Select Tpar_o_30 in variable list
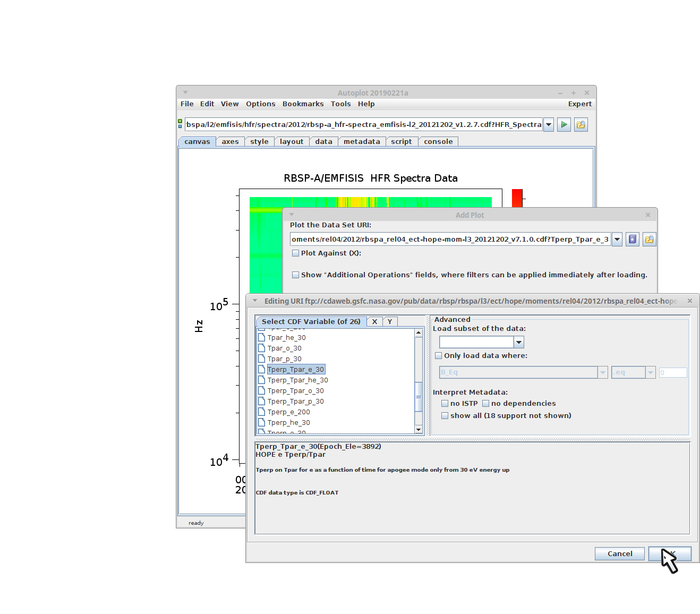Viewport: 700px width, 614px height. pyautogui.click(x=285, y=348)
